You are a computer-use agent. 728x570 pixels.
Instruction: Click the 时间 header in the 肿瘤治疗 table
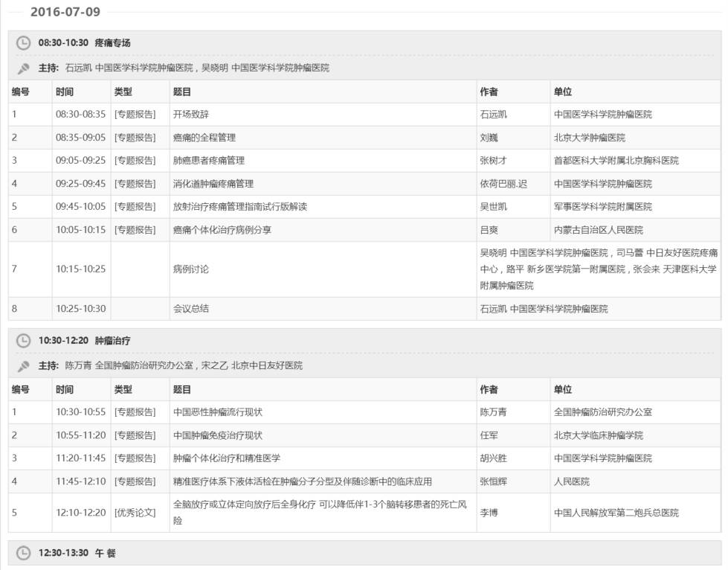65,389
